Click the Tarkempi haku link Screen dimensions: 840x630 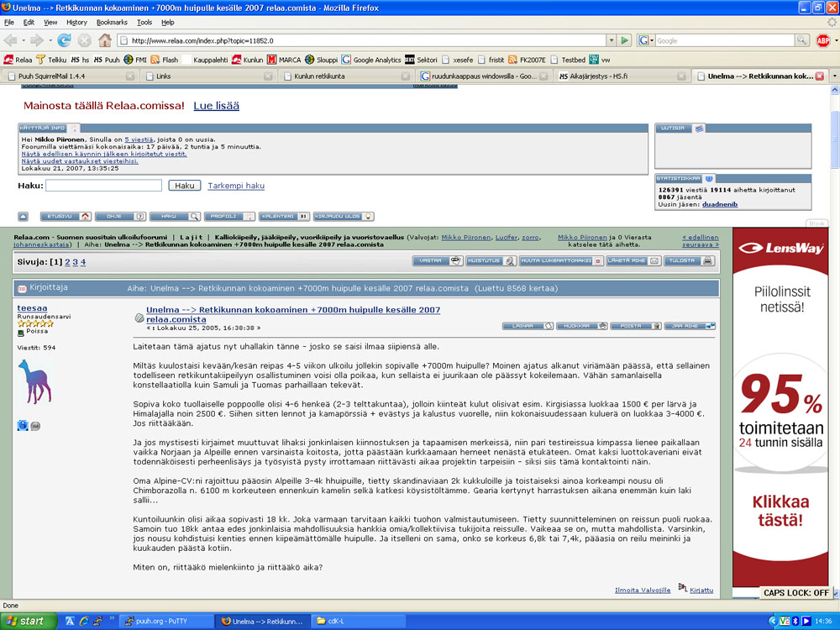pos(236,186)
